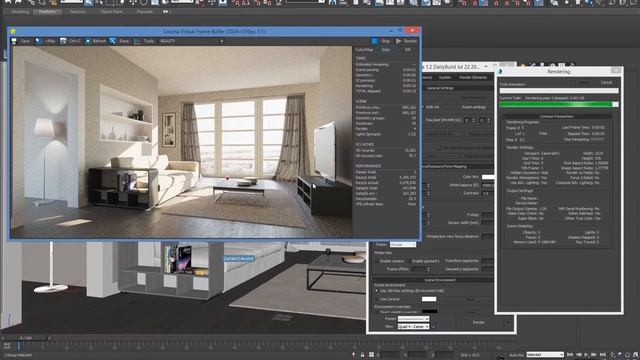Open the System tab in Render Setup
640x360 pixels.
coord(445,78)
